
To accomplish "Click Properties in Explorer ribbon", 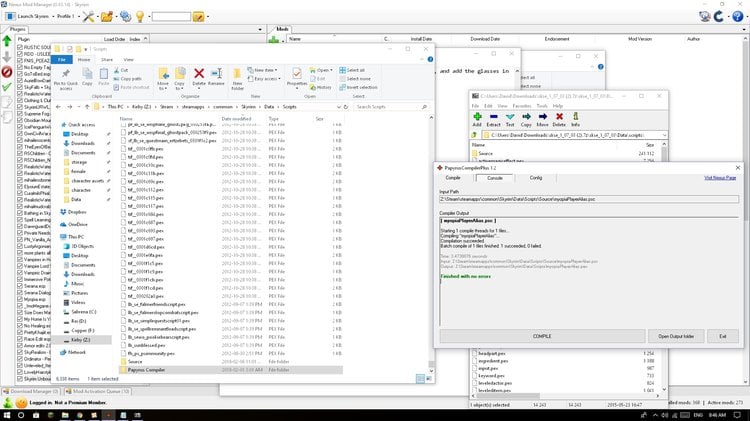I will (297, 77).
